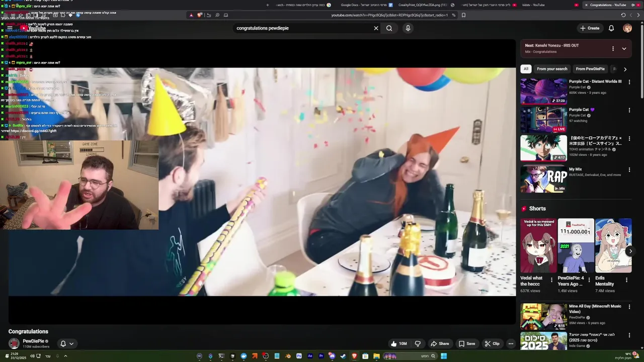This screenshot has height=362, width=644.
Task: Open options for PewDiePie 4 Years Ago Short
Action: 589,280
